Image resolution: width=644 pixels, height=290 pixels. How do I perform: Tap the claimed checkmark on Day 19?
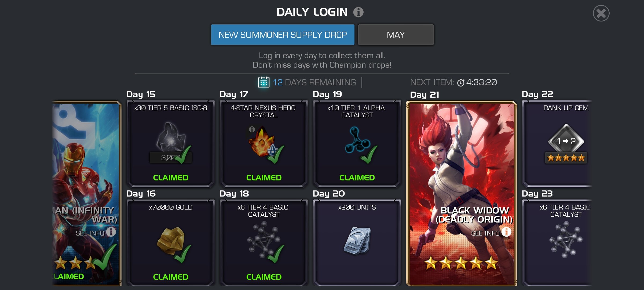[369, 154]
